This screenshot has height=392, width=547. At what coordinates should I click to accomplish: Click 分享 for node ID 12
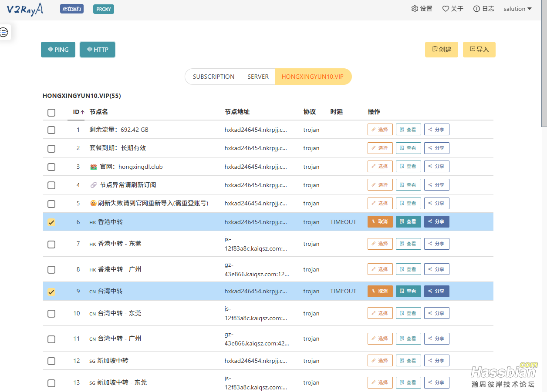tap(437, 361)
